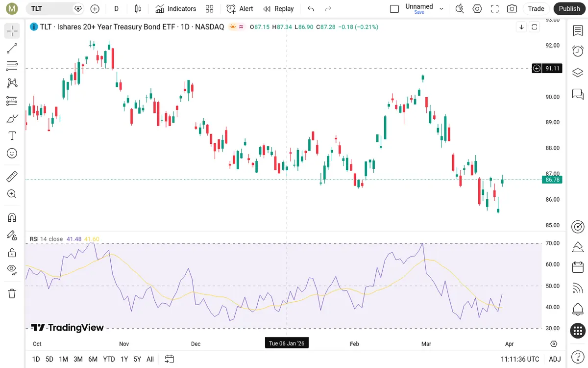Open the Indicators dialog
The image size is (588, 368).
pyautogui.click(x=175, y=8)
